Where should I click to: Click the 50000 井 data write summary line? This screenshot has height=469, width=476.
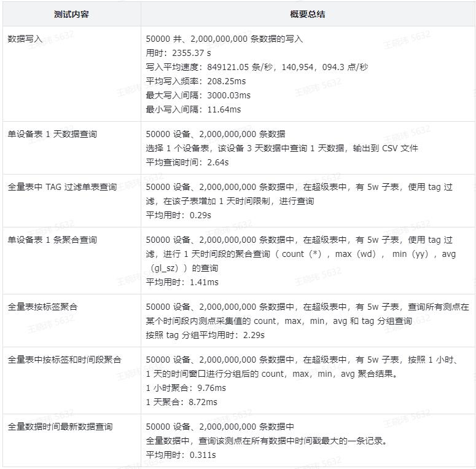pyautogui.click(x=224, y=39)
